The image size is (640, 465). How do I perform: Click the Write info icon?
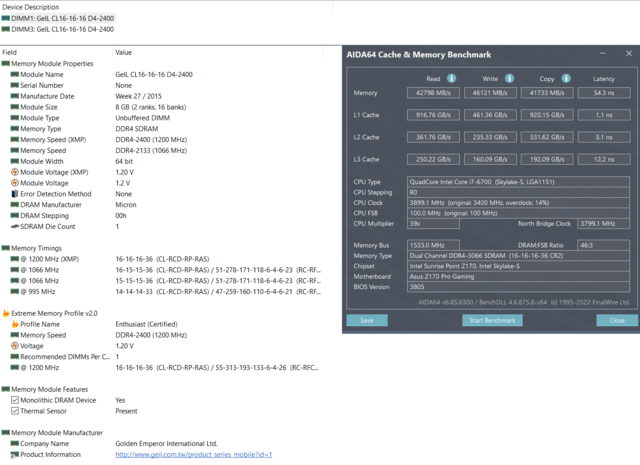tap(509, 78)
